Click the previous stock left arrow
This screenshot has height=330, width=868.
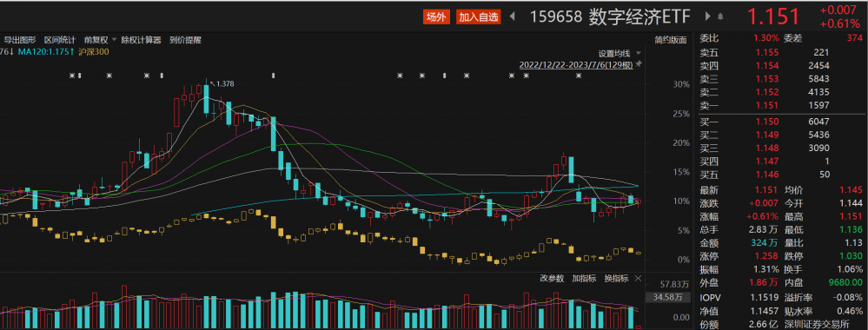tap(512, 16)
